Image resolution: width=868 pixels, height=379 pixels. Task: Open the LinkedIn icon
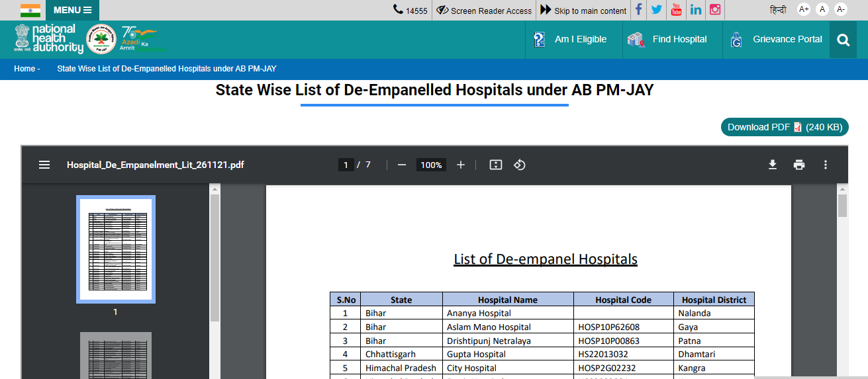696,9
